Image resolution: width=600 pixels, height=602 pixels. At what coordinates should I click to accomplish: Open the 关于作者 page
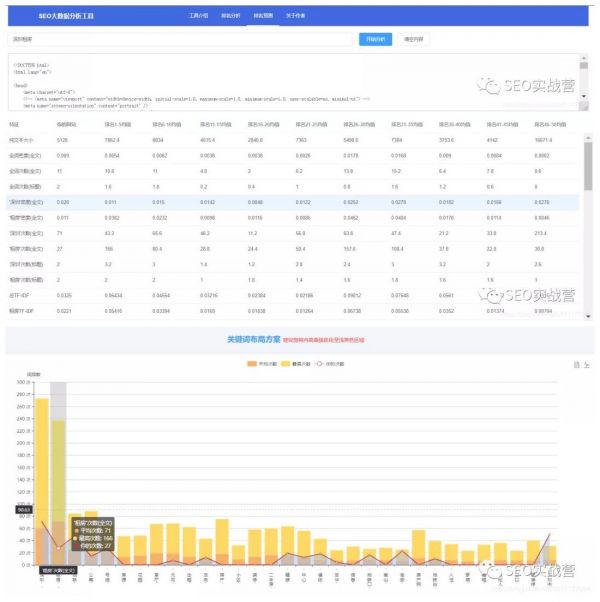pos(296,17)
